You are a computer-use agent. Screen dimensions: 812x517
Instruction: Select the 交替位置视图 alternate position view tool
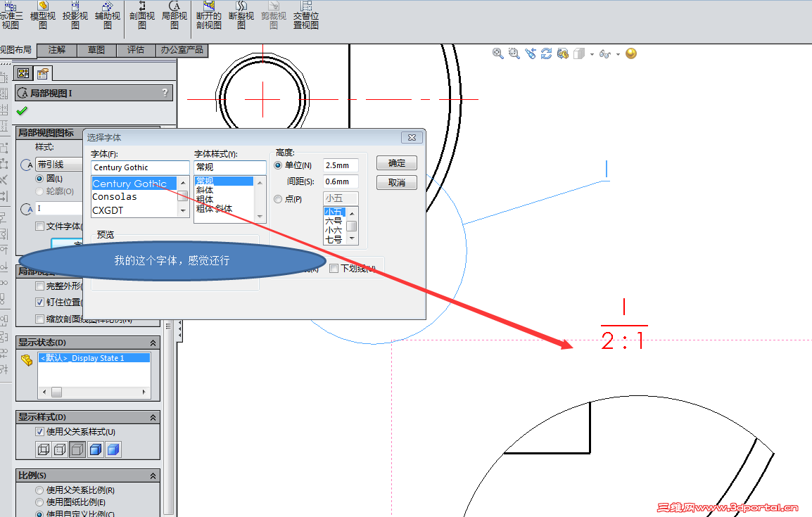(x=306, y=15)
